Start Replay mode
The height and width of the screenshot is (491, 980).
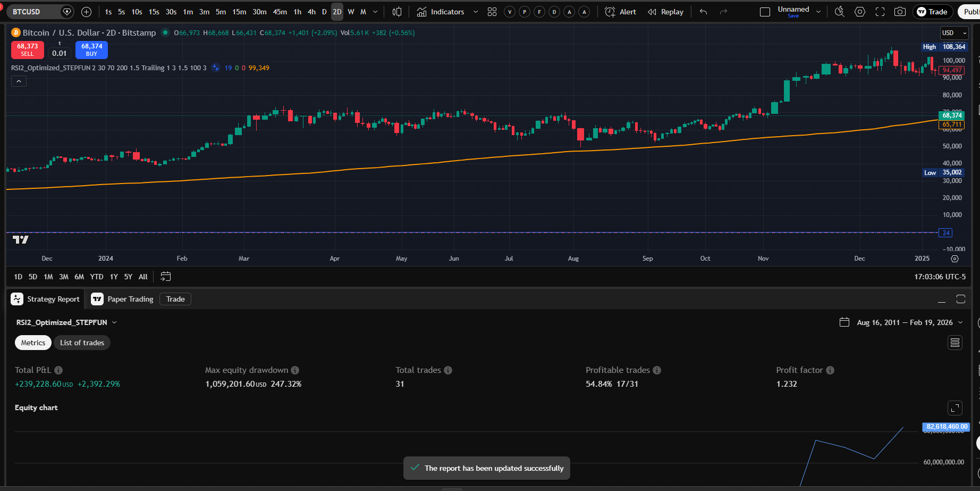pyautogui.click(x=665, y=11)
